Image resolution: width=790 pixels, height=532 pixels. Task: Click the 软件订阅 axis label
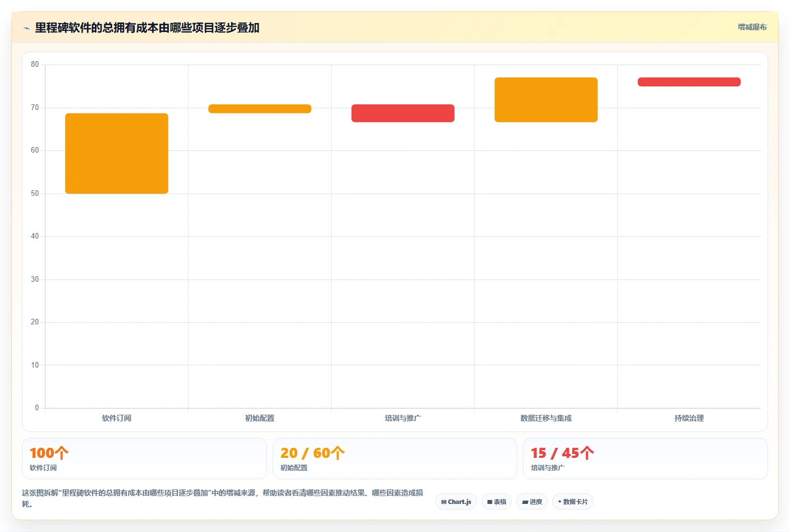click(117, 418)
